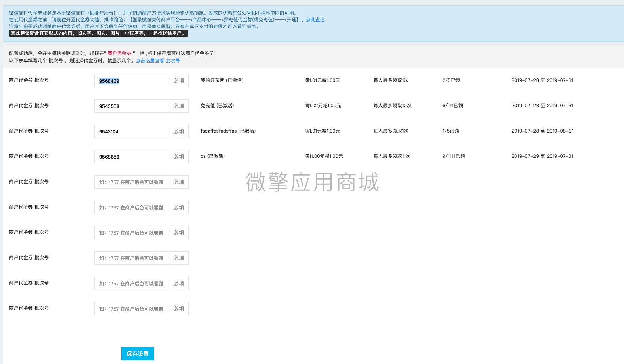Click the 必填 label beside 9543104
Image resolution: width=624 pixels, height=364 pixels.
tap(179, 131)
